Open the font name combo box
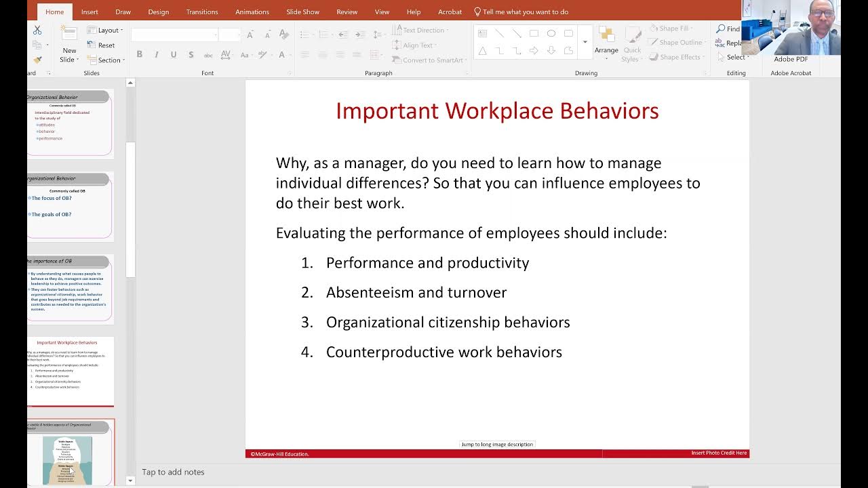The image size is (868, 488). pyautogui.click(x=175, y=35)
